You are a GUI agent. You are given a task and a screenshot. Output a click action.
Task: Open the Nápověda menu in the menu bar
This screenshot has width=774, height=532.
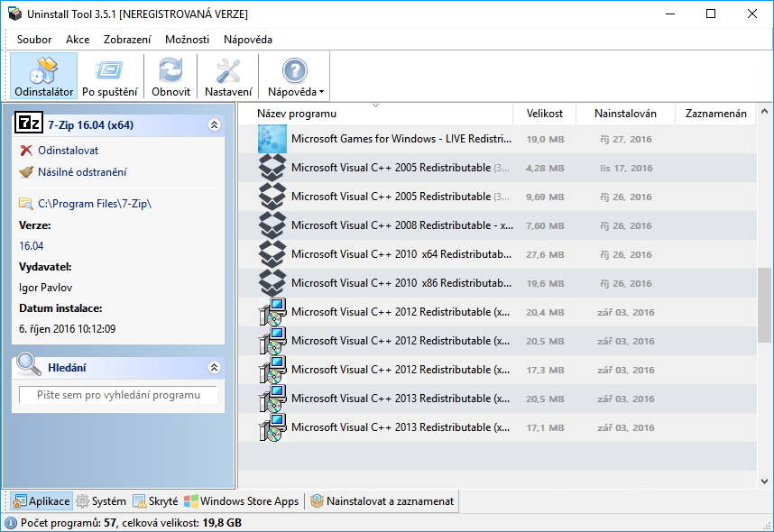point(248,40)
